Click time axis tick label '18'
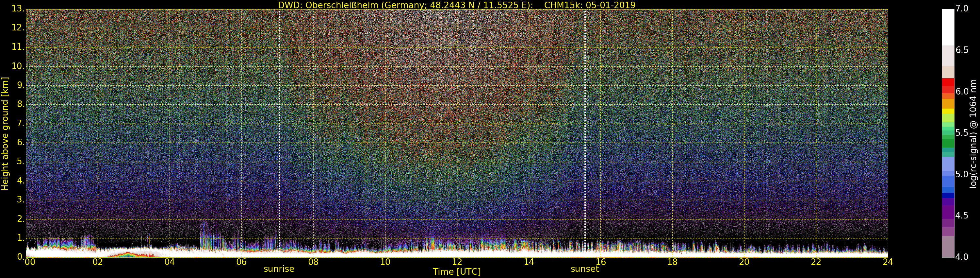 coord(673,262)
